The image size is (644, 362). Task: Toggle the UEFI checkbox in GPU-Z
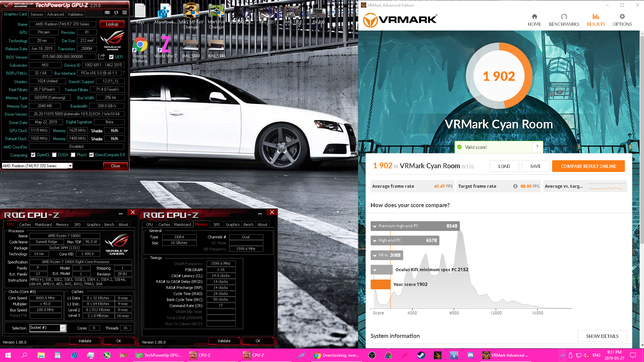(111, 57)
